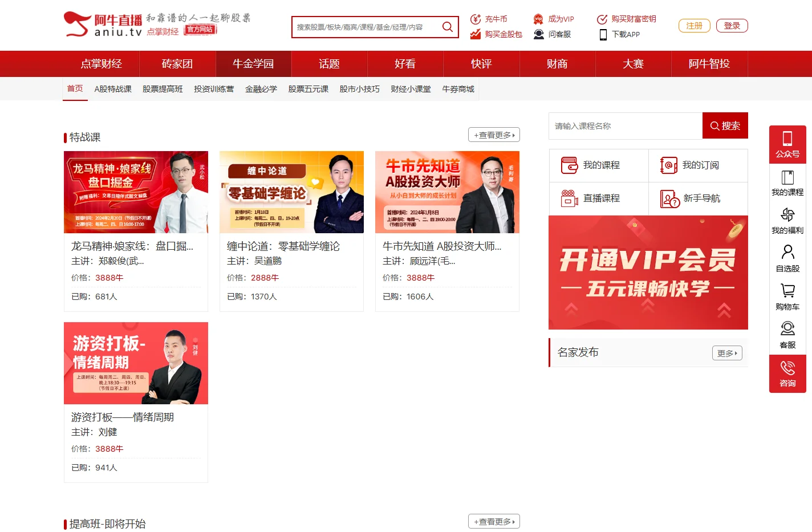Click 查看更多 beside 特战课 heading
Screen dimensions: 812x532
pos(494,135)
